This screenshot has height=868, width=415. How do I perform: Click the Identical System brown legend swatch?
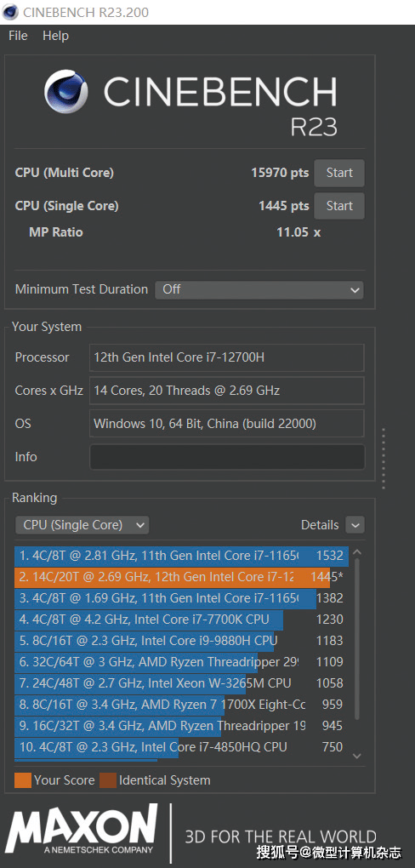pyautogui.click(x=108, y=780)
